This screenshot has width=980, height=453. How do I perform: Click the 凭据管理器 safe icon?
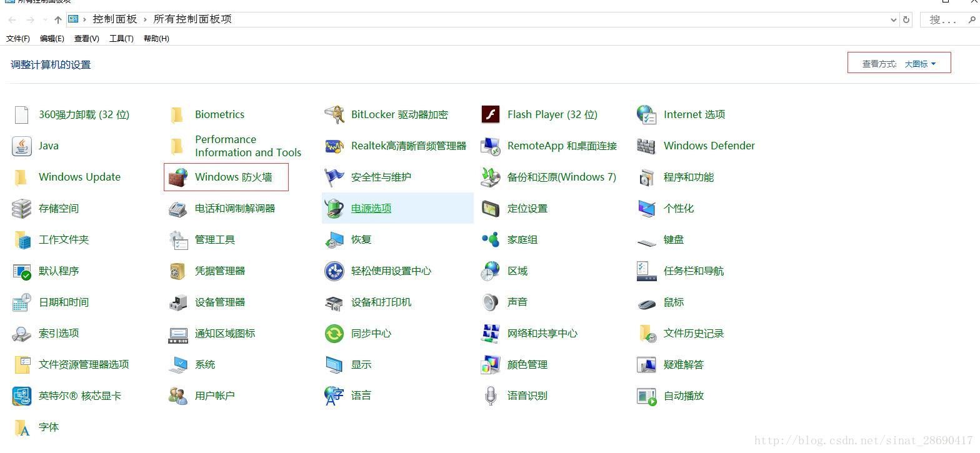[x=177, y=271]
